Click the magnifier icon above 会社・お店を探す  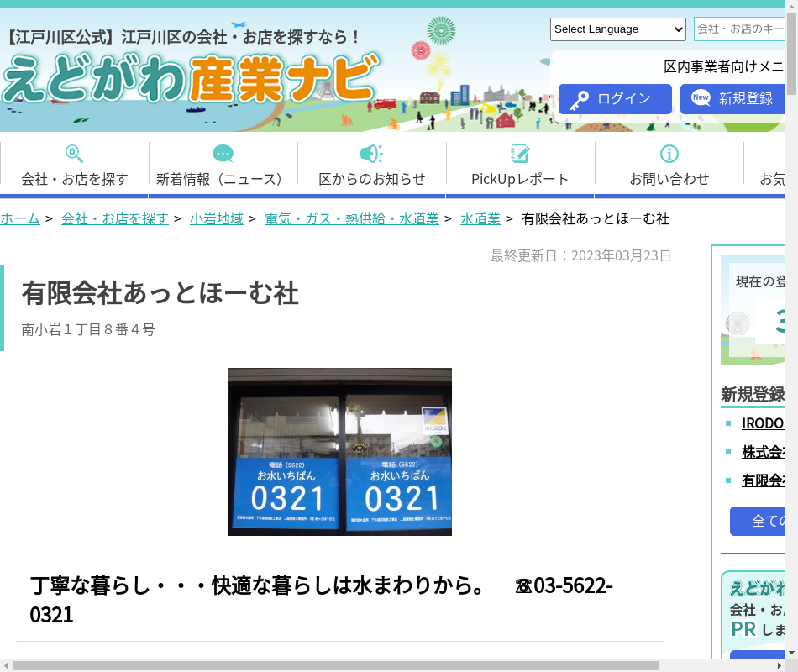tap(74, 154)
